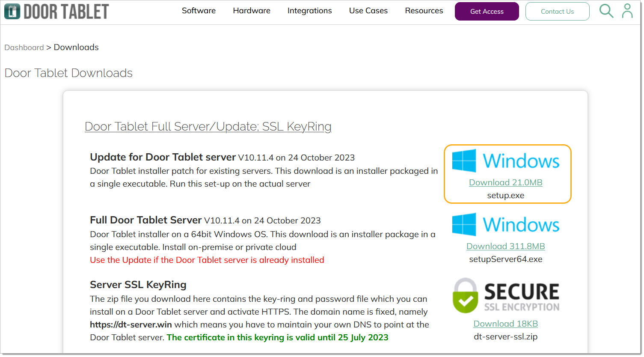Click the green certificate validity notice
Screen dimensions: 644x357
click(x=277, y=337)
